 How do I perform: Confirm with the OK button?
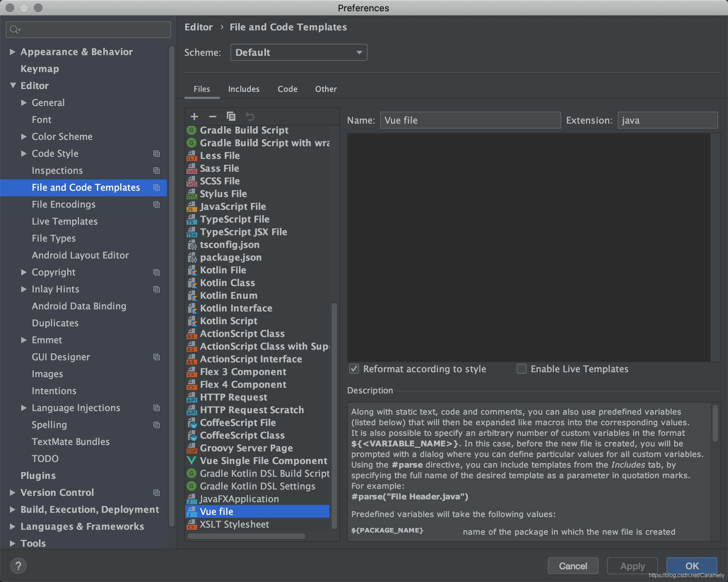692,566
